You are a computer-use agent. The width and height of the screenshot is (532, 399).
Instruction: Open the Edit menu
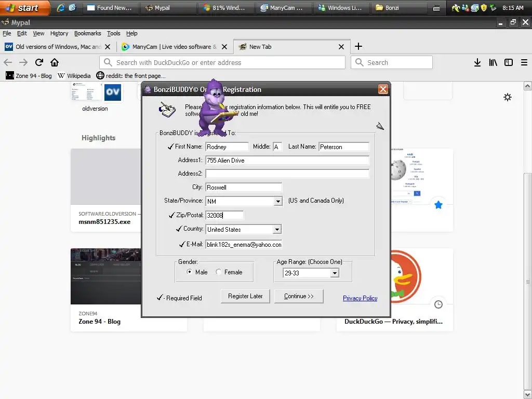[x=22, y=33]
